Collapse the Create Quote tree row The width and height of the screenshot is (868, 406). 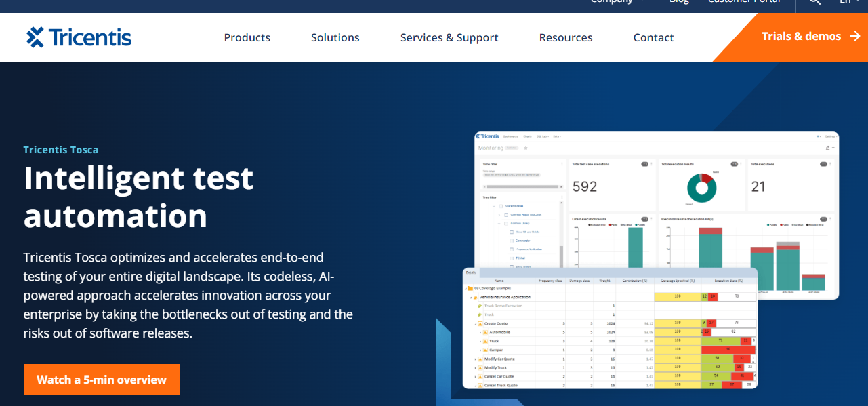click(475, 324)
